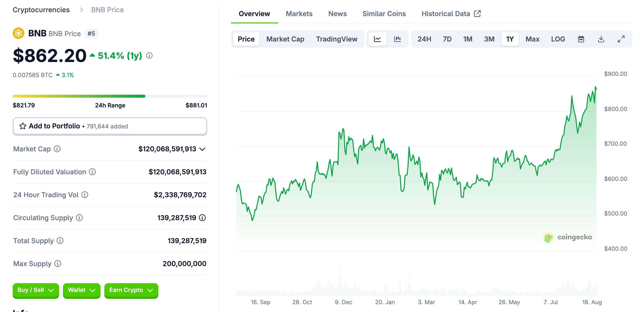The width and height of the screenshot is (644, 312).
Task: Switch chart to candlestick view
Action: click(x=398, y=39)
